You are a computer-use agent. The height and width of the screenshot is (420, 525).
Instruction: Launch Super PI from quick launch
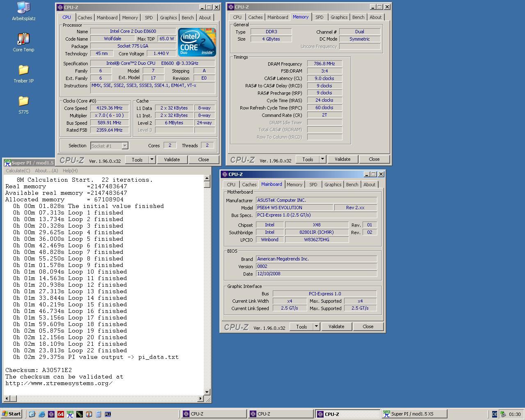pyautogui.click(x=70, y=414)
